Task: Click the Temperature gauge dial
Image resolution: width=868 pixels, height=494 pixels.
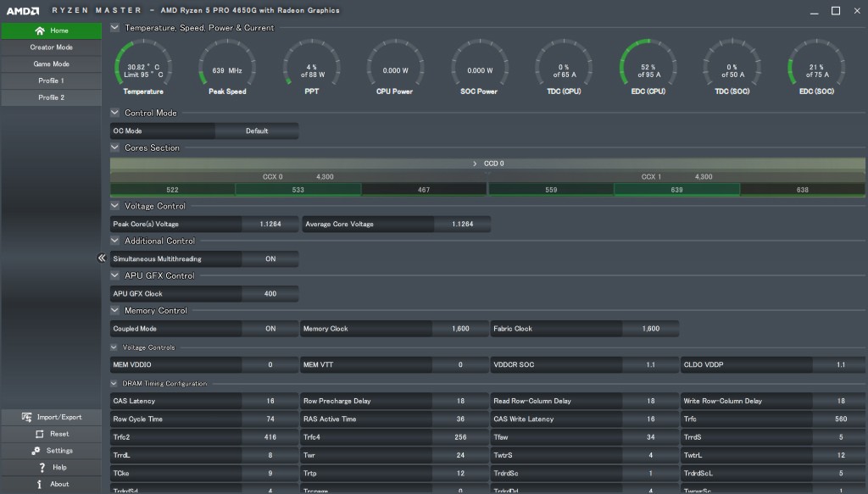Action: click(x=143, y=66)
